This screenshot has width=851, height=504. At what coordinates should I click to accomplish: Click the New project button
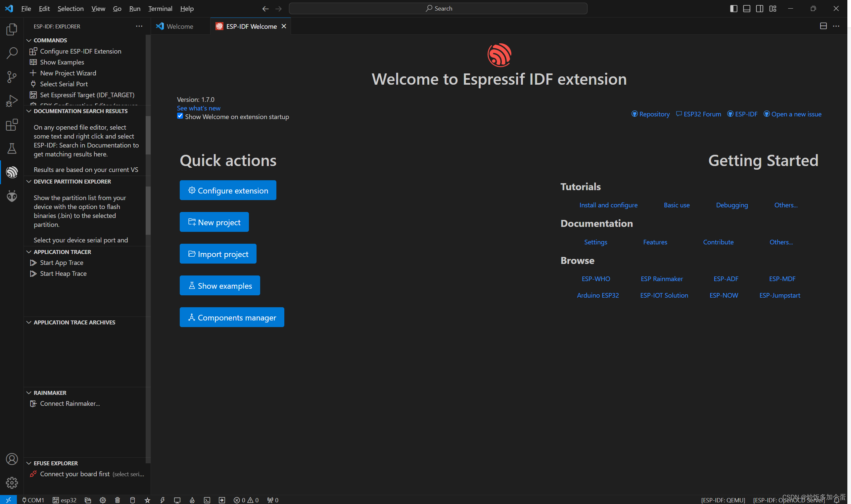pos(214,222)
